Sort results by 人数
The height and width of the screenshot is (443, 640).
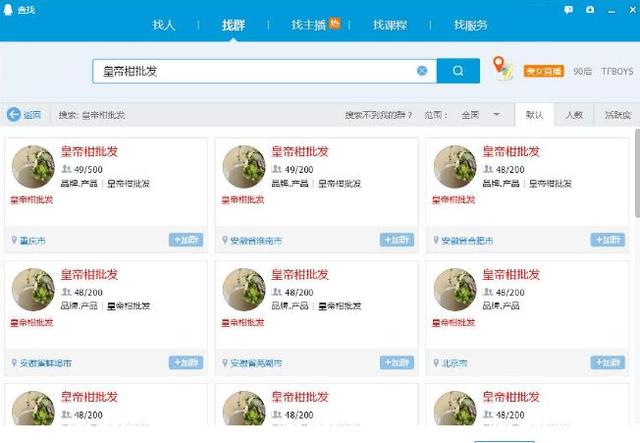pos(574,115)
